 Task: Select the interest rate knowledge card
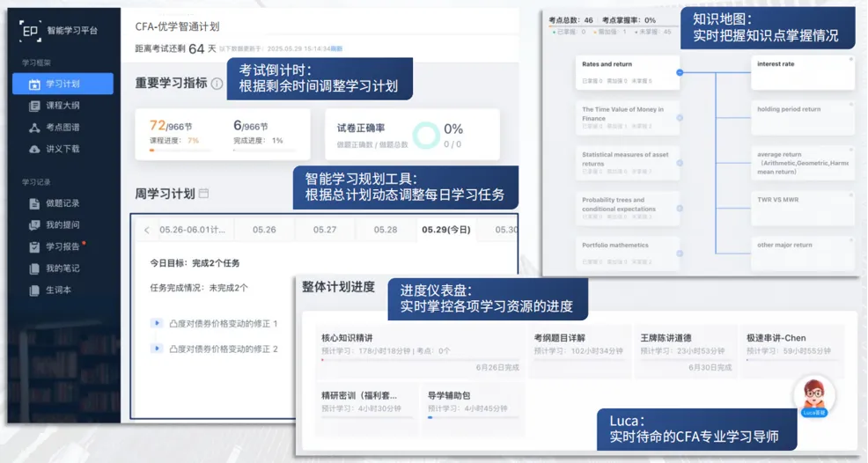pyautogui.click(x=801, y=72)
